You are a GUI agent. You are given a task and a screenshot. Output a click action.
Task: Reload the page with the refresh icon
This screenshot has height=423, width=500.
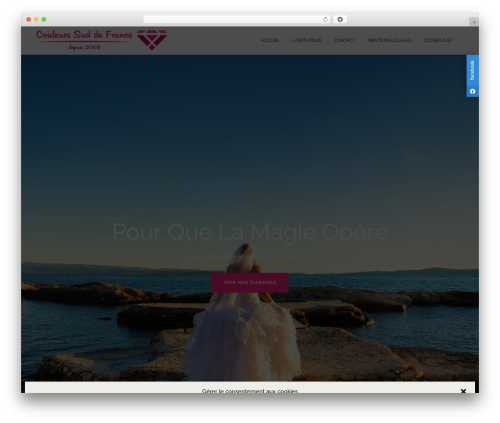point(325,20)
